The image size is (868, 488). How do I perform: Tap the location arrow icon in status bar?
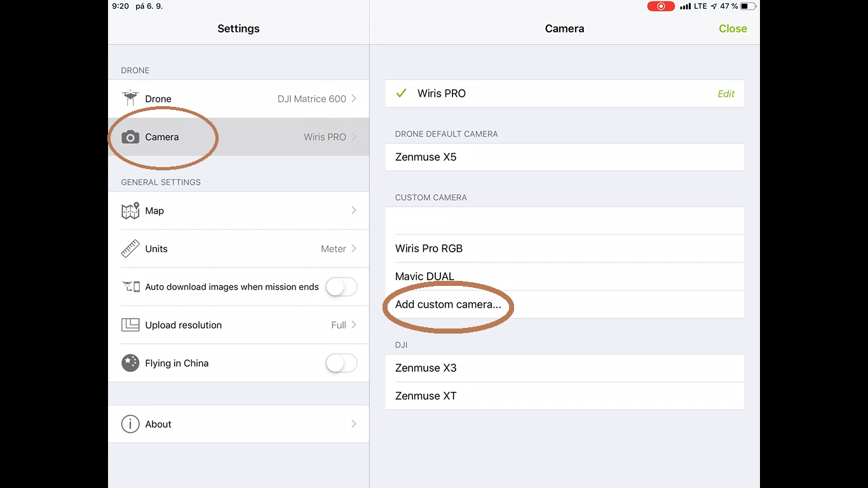[714, 6]
